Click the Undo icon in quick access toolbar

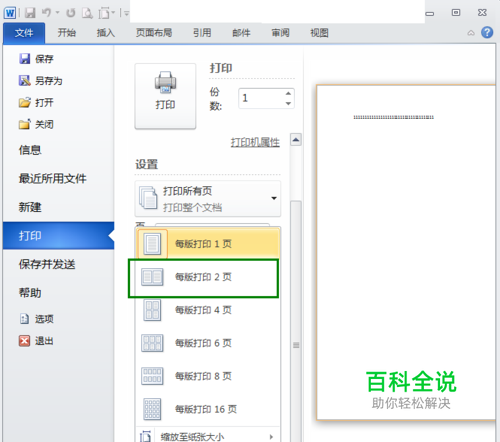tap(46, 13)
